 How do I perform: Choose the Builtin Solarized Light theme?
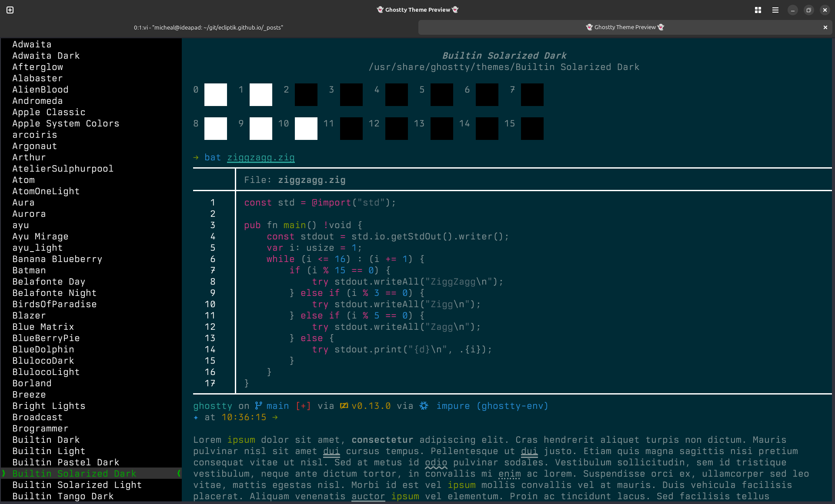pos(77,485)
